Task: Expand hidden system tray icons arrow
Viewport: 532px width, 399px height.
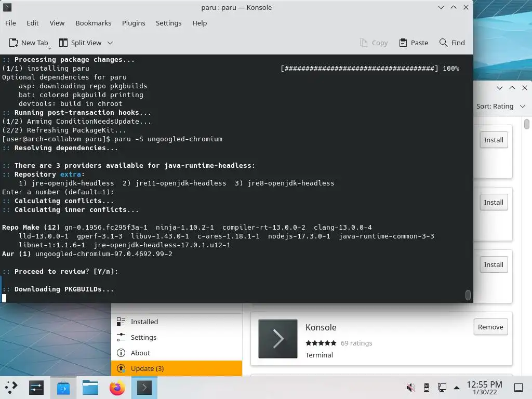Action: [x=457, y=388]
